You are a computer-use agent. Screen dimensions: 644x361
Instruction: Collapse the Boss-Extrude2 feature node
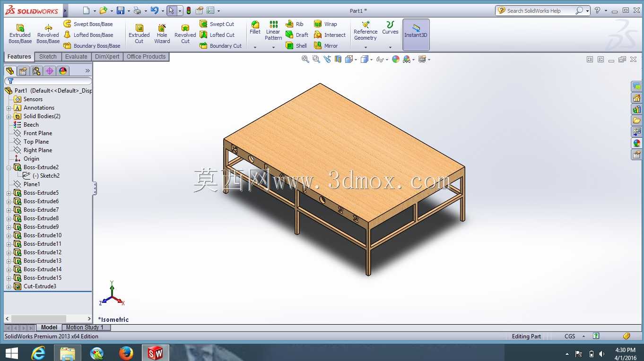click(x=9, y=167)
